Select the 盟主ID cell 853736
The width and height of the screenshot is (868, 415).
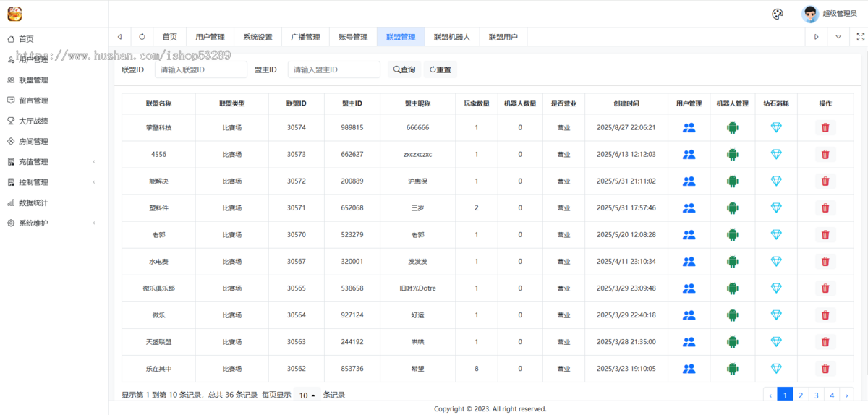click(352, 368)
